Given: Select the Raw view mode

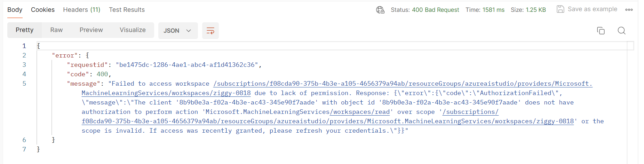Looking at the screenshot, I should (x=56, y=30).
